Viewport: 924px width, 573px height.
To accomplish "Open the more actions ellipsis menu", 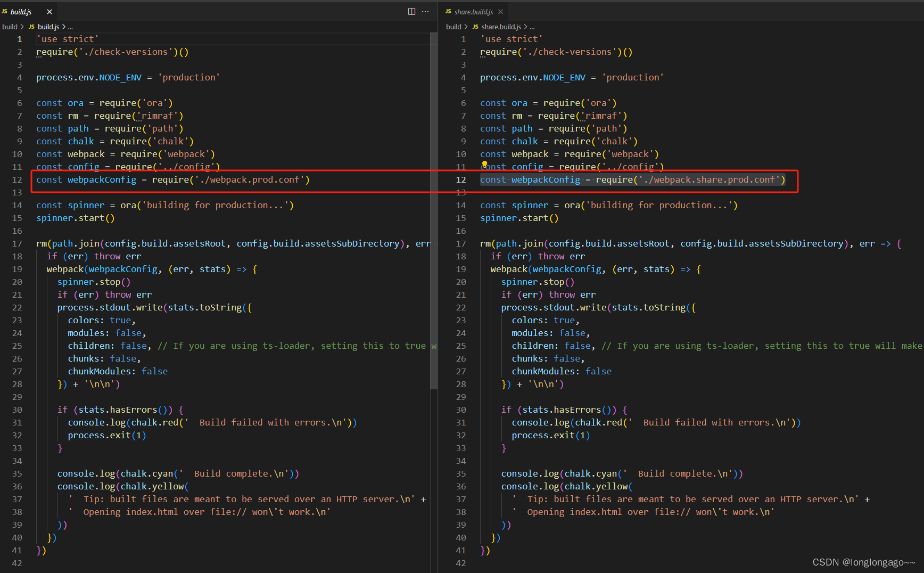I will click(x=425, y=12).
